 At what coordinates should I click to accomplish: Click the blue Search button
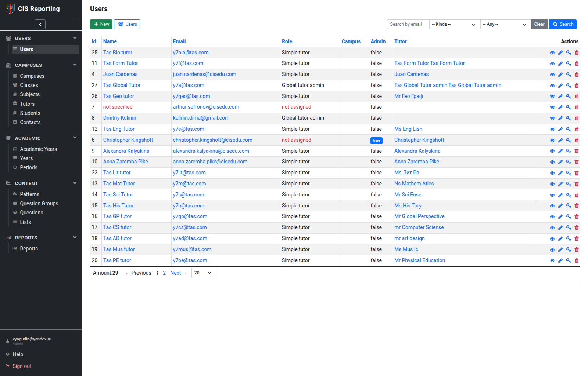click(563, 24)
